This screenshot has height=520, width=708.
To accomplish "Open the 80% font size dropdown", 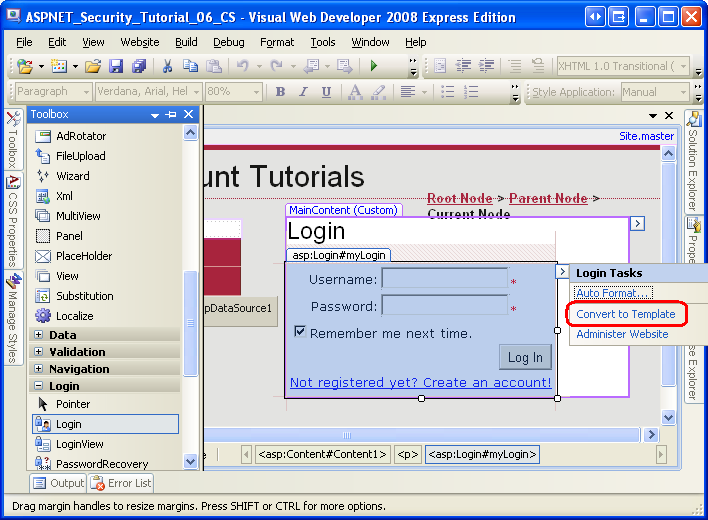I will (256, 92).
